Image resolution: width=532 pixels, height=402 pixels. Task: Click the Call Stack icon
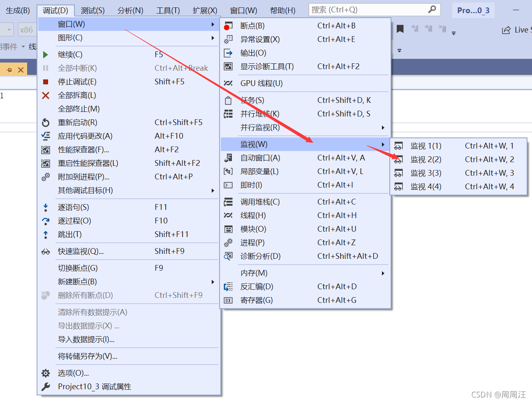228,202
